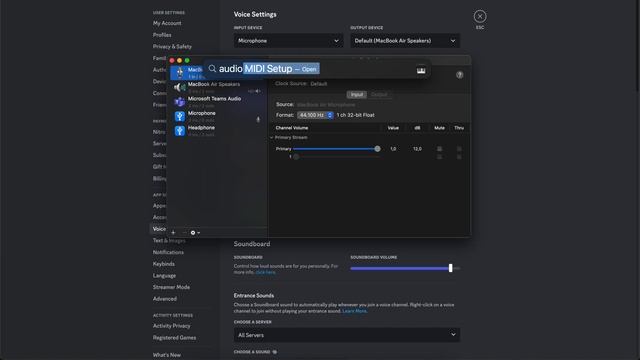The height and width of the screenshot is (360, 640).
Task: Follow the 'click here' Soundboard info link
Action: click(x=265, y=272)
